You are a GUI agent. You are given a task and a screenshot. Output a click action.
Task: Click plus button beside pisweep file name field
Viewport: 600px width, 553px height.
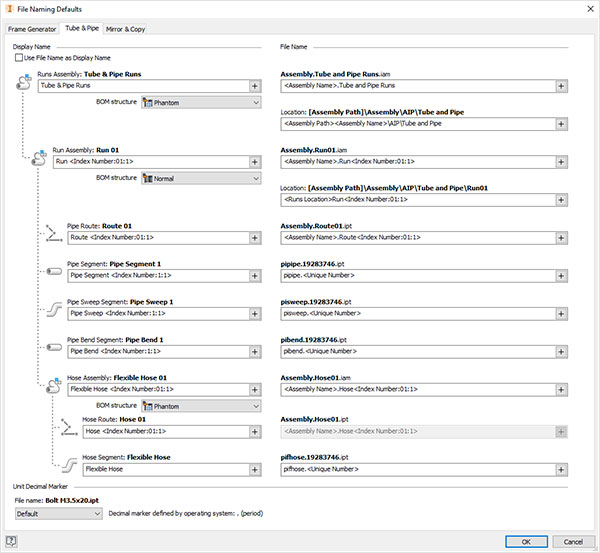(562, 312)
